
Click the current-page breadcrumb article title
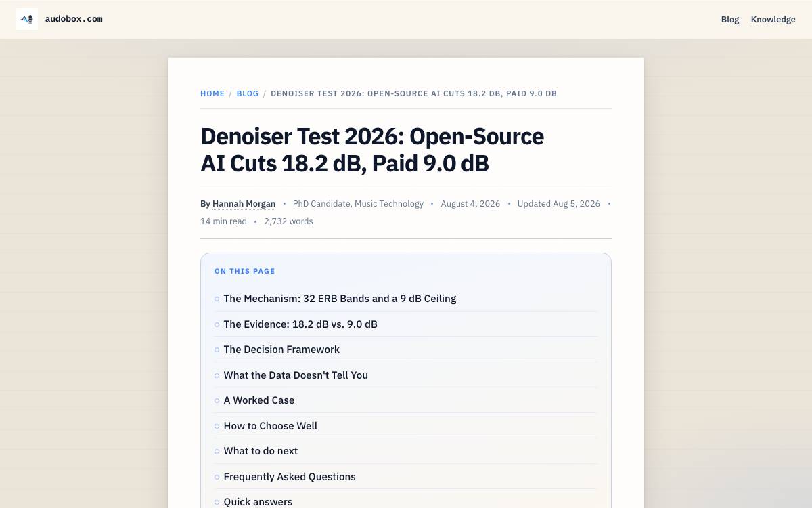(413, 93)
